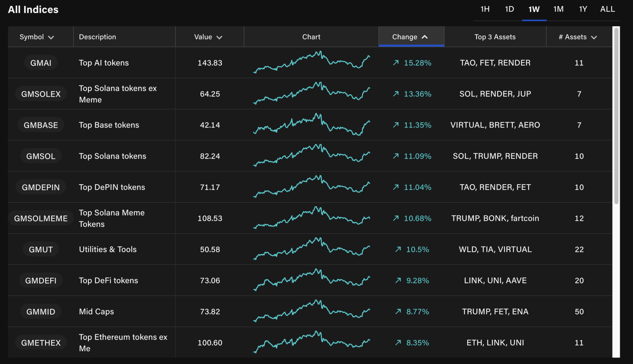Open the GMSOLEX index symbol

pos(41,94)
